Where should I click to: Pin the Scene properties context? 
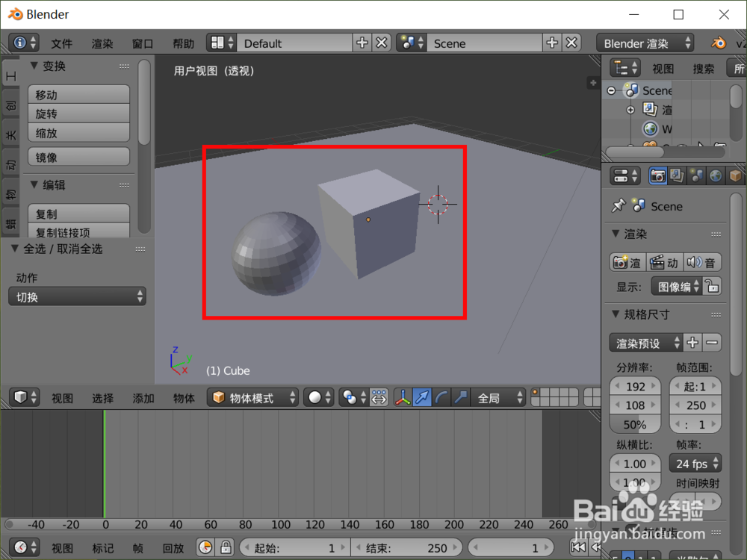pos(618,206)
